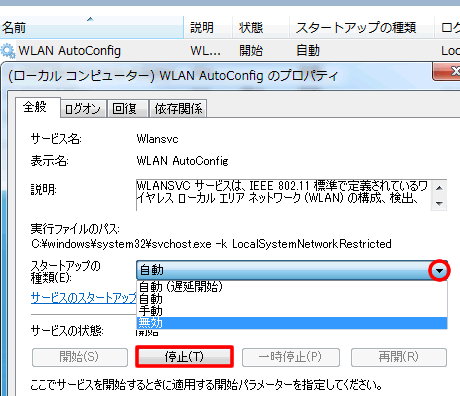460x396 pixels.
Task: Choose 自動 (遅延開始) from the list
Action: click(292, 287)
